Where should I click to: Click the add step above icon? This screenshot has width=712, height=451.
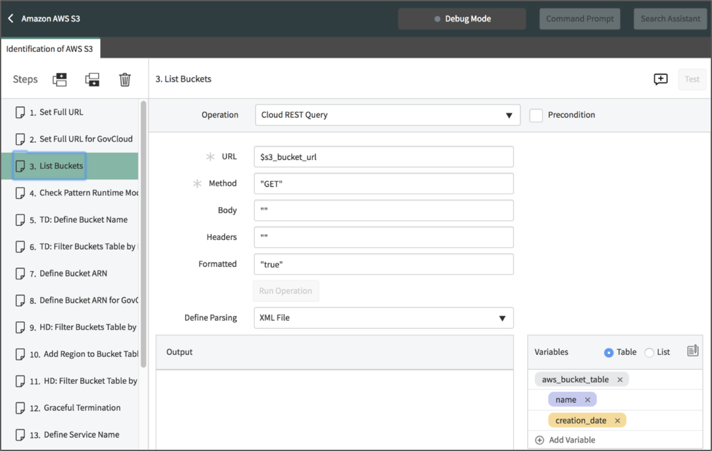click(60, 79)
